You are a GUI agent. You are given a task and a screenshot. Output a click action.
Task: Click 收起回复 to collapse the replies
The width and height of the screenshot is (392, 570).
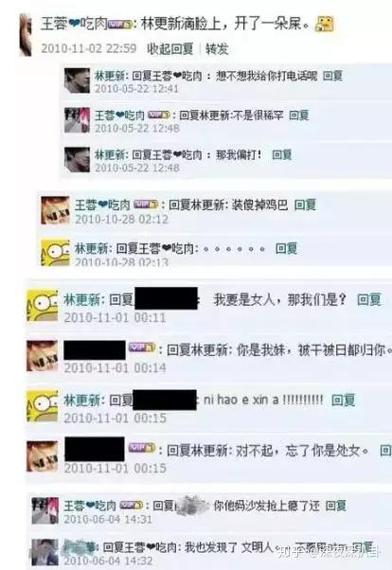(x=169, y=48)
